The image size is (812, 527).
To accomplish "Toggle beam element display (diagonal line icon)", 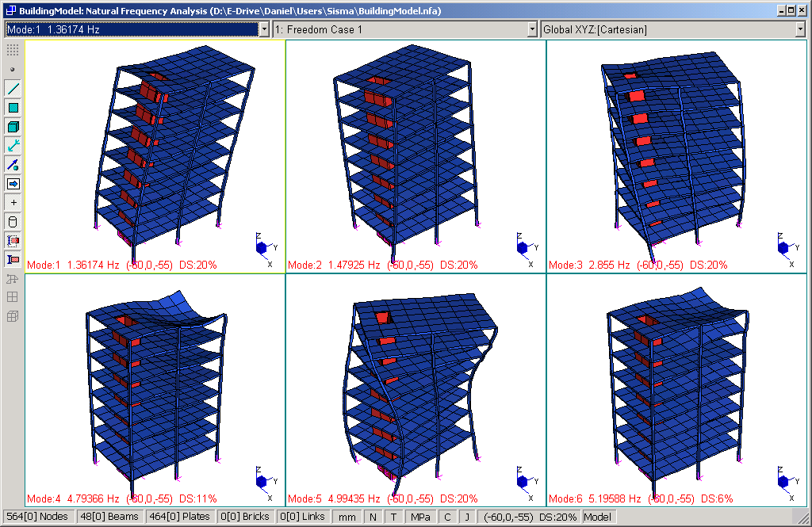I will pos(13,89).
